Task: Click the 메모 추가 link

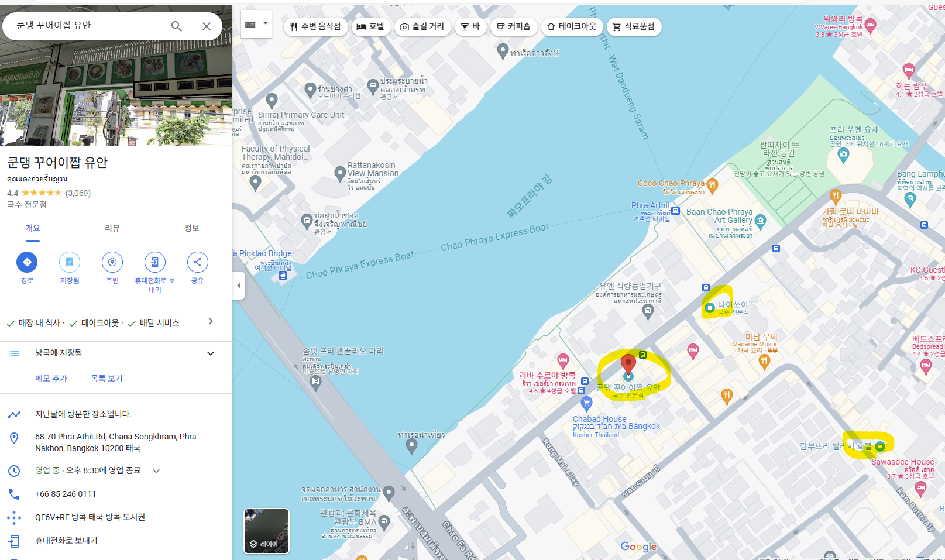Action: pyautogui.click(x=51, y=379)
